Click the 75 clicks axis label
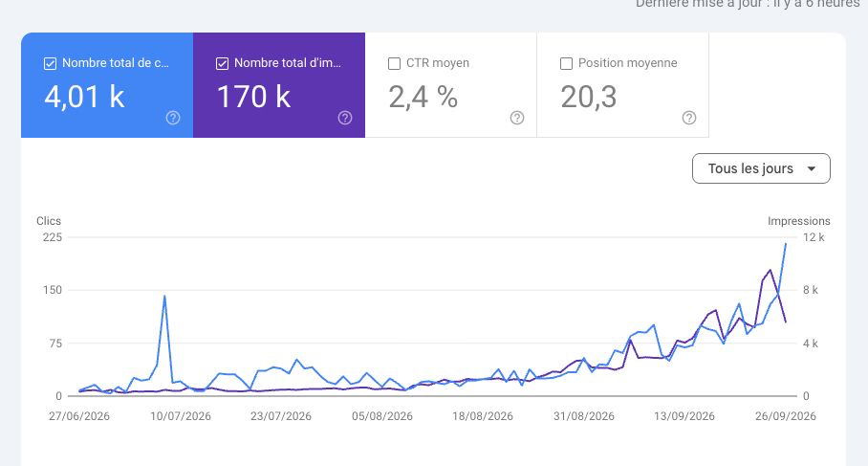Viewport: 868px width, 466px height. pos(54,343)
